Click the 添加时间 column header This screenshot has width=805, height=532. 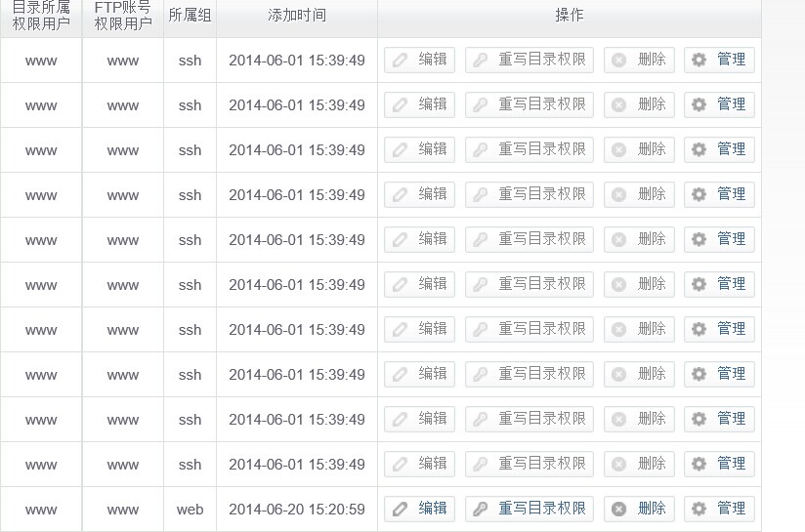(297, 16)
